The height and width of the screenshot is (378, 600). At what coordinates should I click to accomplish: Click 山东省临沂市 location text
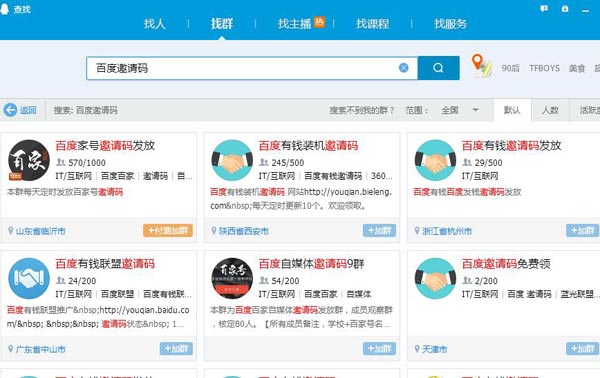(x=41, y=231)
